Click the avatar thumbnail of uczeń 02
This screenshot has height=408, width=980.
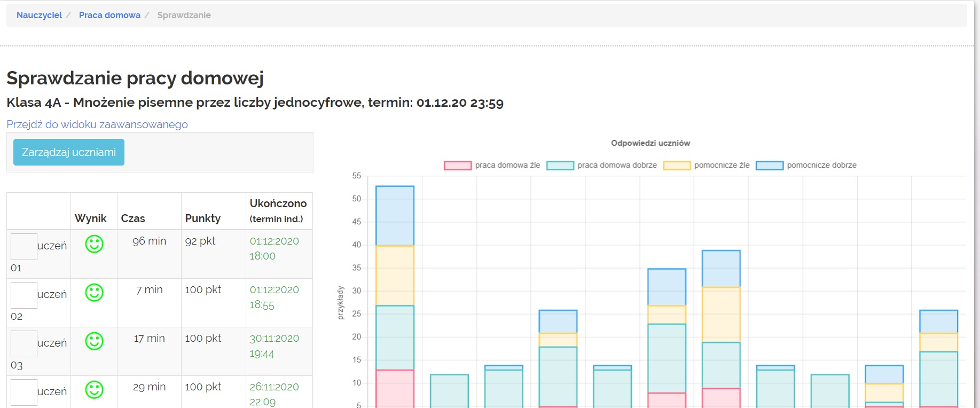tap(24, 295)
